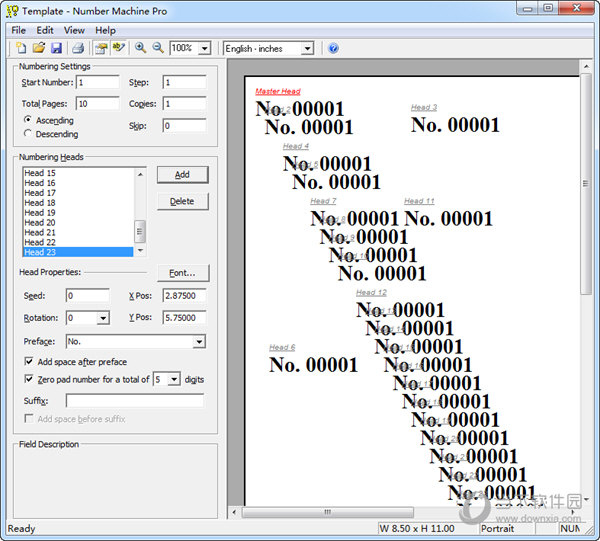Image resolution: width=600 pixels, height=541 pixels.
Task: Click the X Pos input field
Action: tap(184, 296)
